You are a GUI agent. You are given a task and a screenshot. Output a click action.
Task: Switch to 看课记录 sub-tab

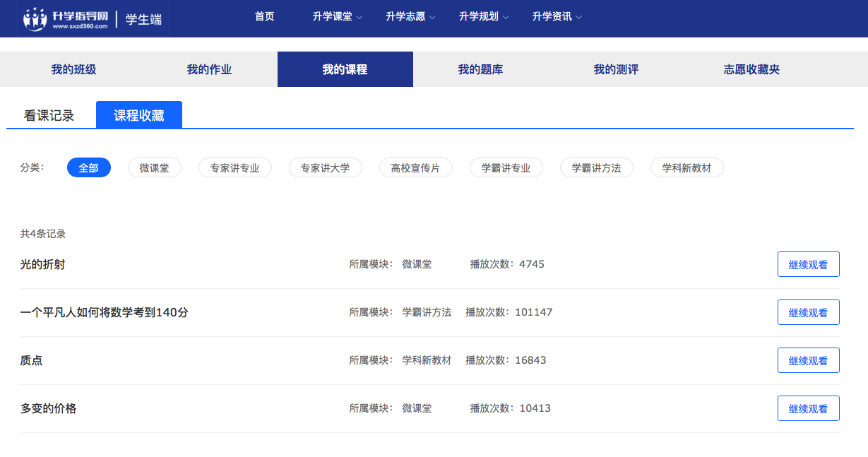pos(49,116)
